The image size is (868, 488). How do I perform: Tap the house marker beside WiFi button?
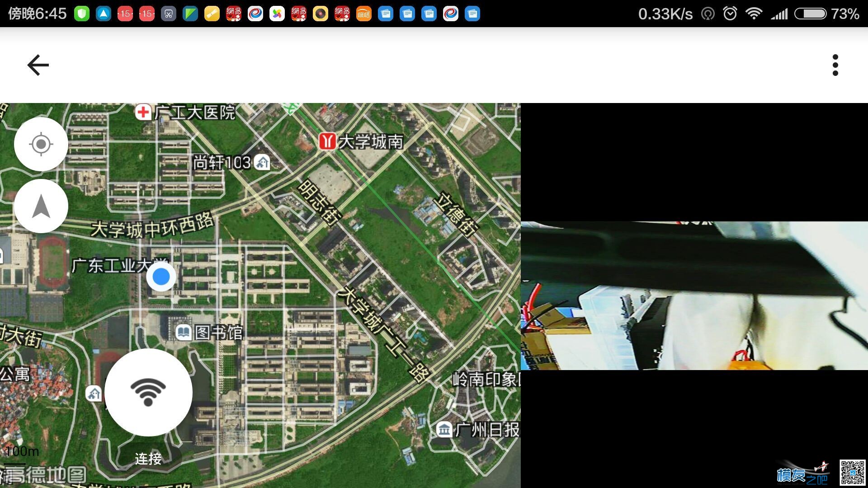pos(94,393)
